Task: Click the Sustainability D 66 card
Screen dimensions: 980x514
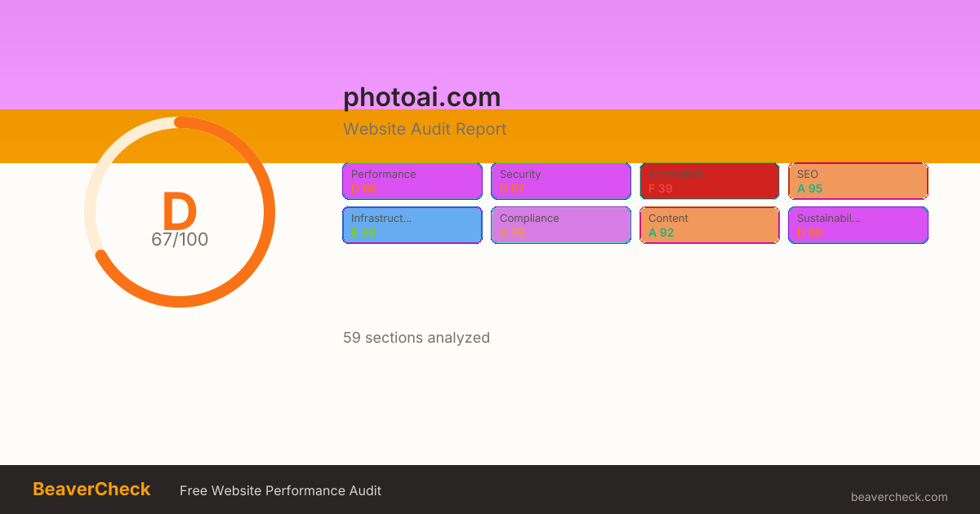Action: (x=858, y=225)
